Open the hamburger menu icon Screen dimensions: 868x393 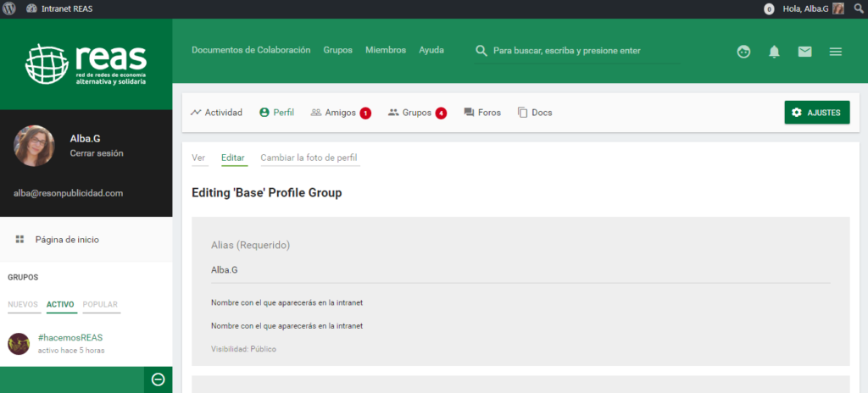click(x=835, y=52)
